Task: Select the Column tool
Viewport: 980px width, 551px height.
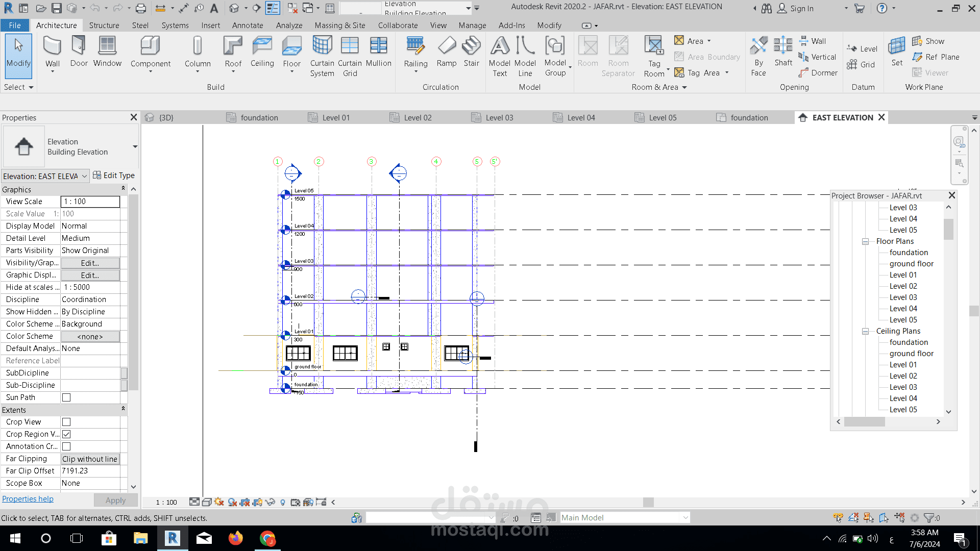Action: 198,53
